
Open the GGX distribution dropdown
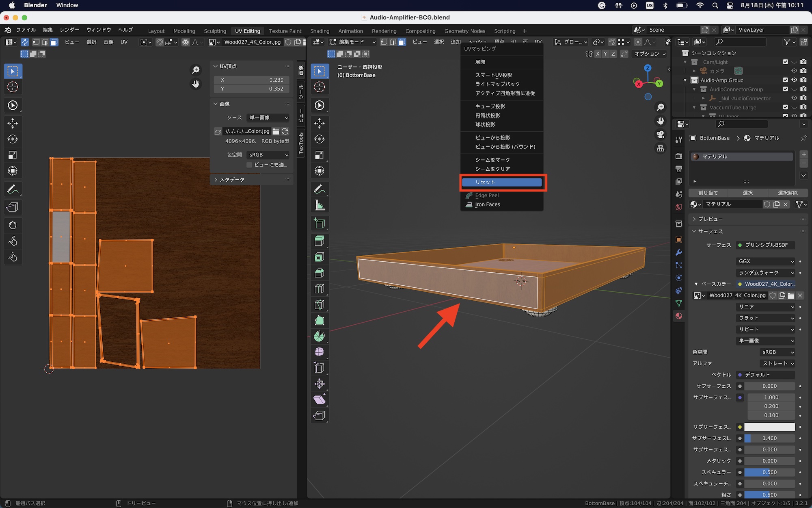765,261
